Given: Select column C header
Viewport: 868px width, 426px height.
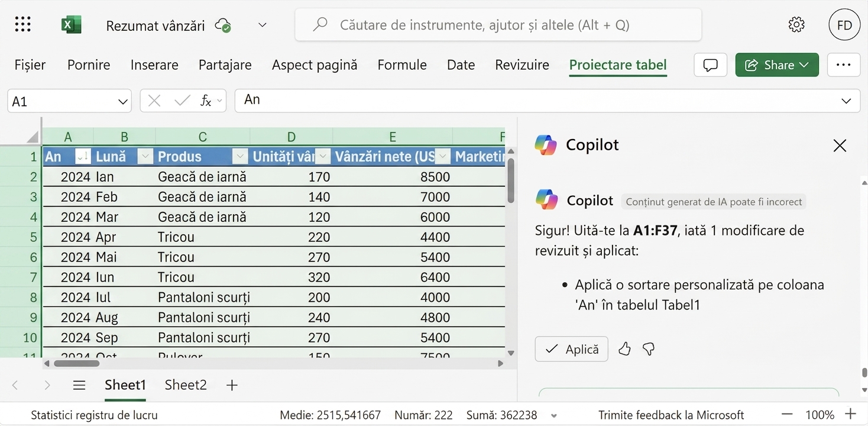Looking at the screenshot, I should coord(203,137).
